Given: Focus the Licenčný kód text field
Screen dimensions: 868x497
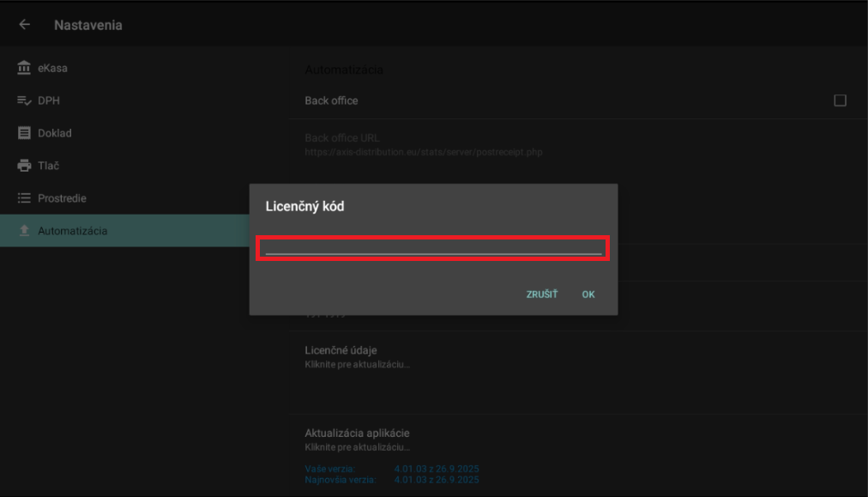Looking at the screenshot, I should click(x=433, y=247).
